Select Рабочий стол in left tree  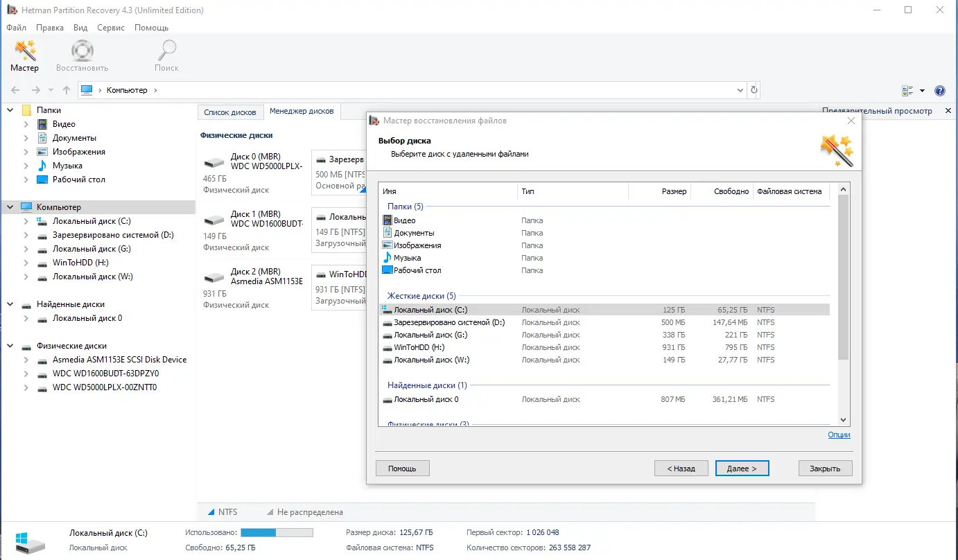(79, 180)
